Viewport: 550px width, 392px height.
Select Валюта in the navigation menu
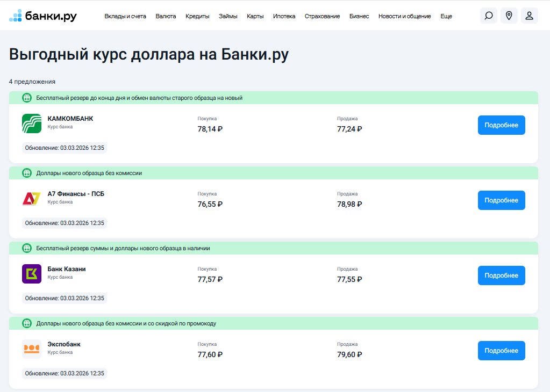[166, 16]
